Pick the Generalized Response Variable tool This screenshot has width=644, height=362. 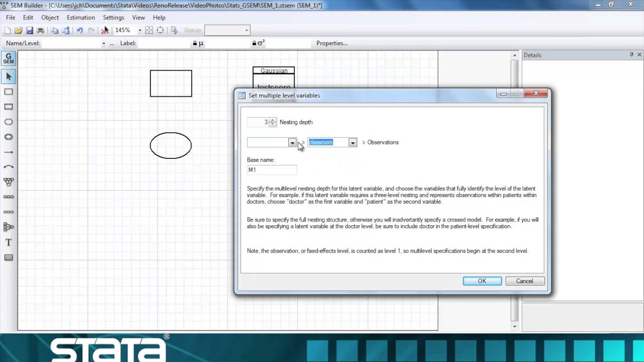(9, 107)
